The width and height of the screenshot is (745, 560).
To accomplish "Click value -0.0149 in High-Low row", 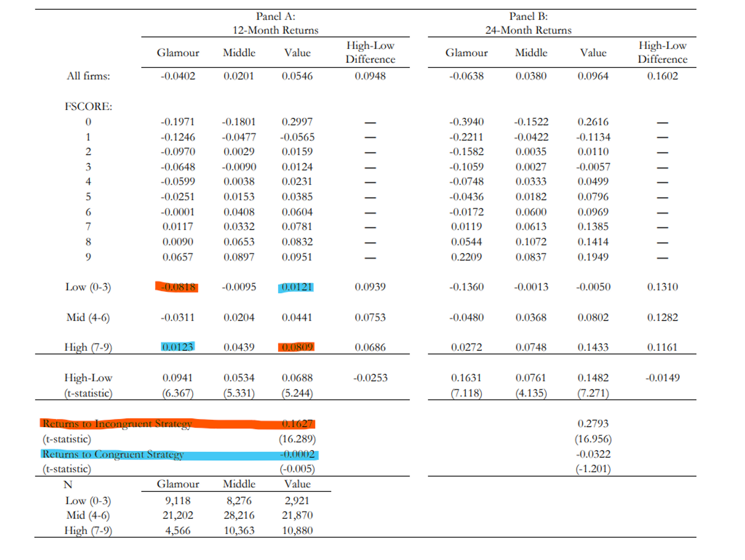I will click(x=662, y=378).
